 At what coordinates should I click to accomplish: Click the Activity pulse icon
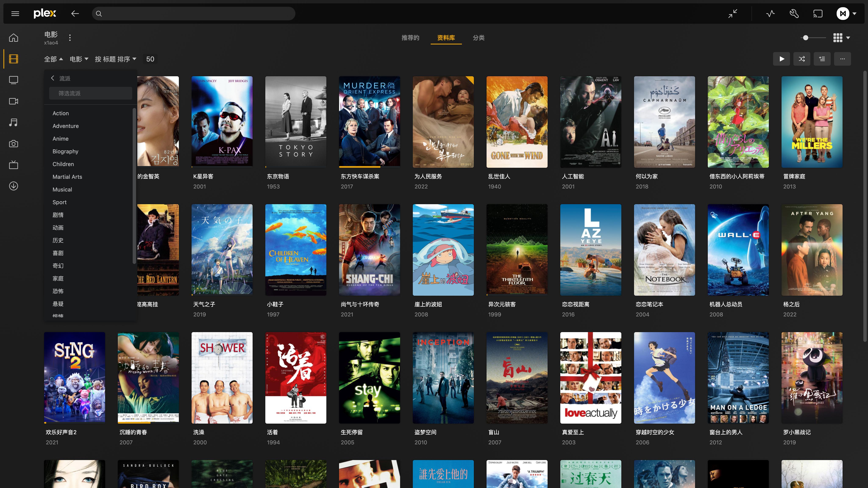coord(770,14)
